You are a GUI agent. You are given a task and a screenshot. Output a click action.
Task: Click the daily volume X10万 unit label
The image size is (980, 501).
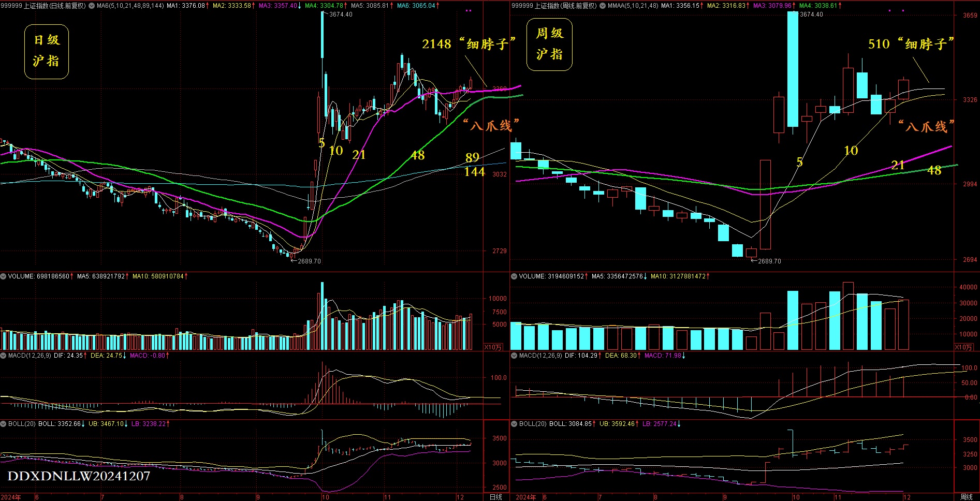coord(493,347)
